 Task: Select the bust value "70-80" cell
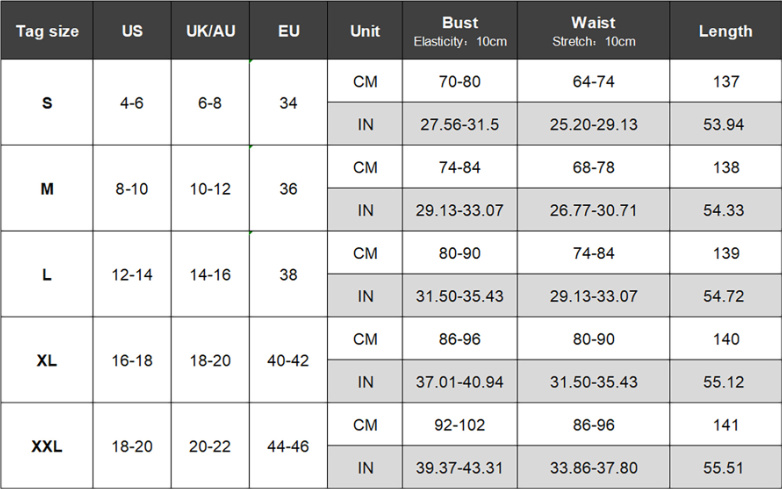point(460,81)
